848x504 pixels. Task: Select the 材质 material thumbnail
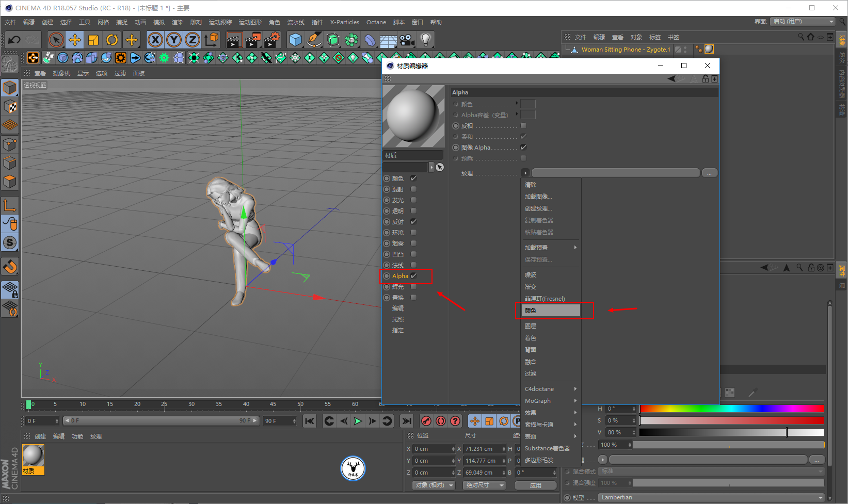click(x=33, y=459)
